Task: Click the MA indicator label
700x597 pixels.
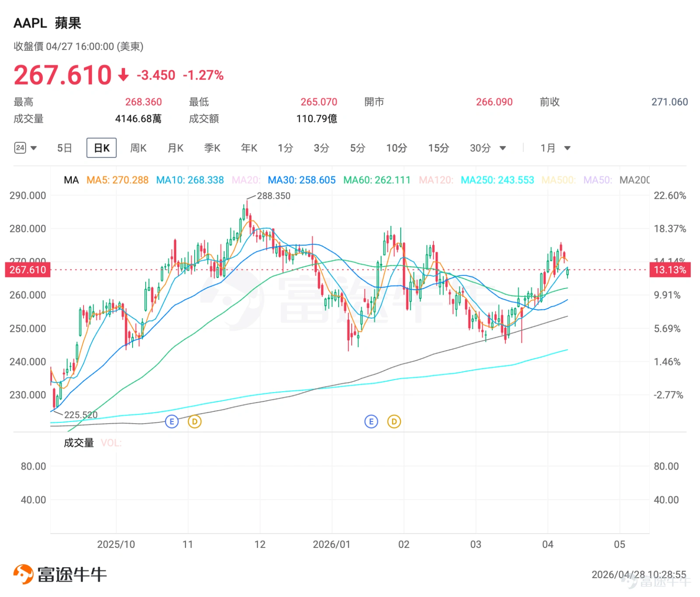Action: point(71,180)
